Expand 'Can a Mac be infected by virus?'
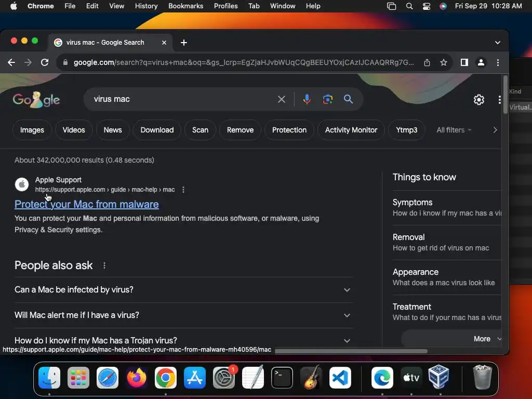 [x=183, y=290]
